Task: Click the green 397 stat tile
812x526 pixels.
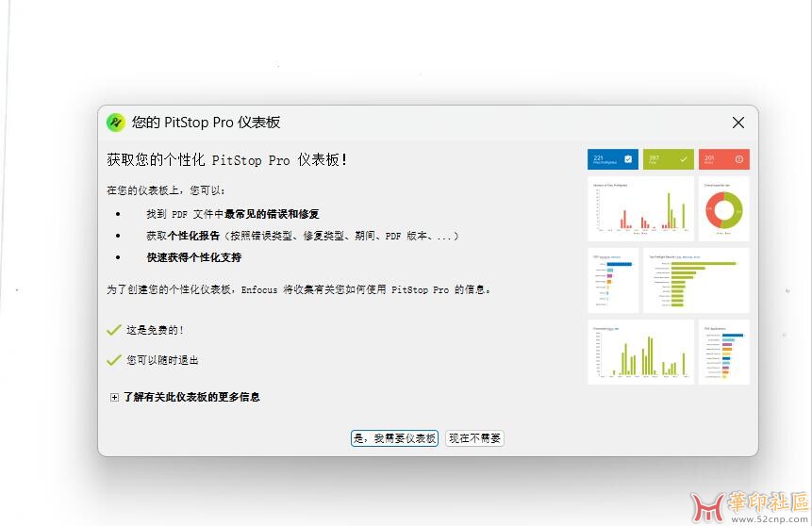Action: coord(668,159)
